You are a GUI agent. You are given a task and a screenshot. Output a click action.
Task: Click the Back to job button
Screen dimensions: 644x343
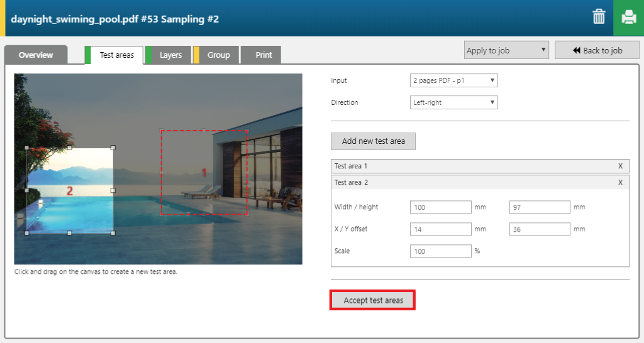point(597,50)
